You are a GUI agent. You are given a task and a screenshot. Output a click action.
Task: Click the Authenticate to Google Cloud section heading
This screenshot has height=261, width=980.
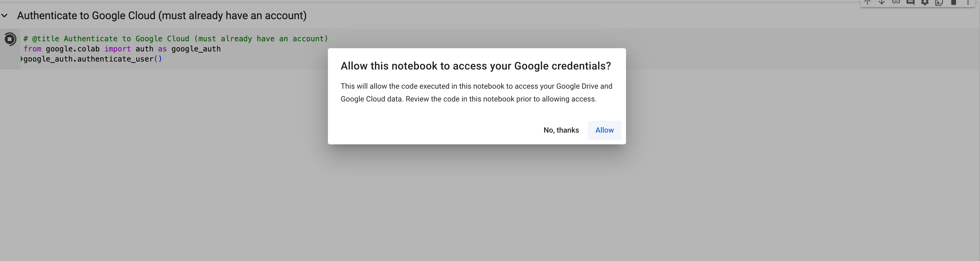point(162,16)
